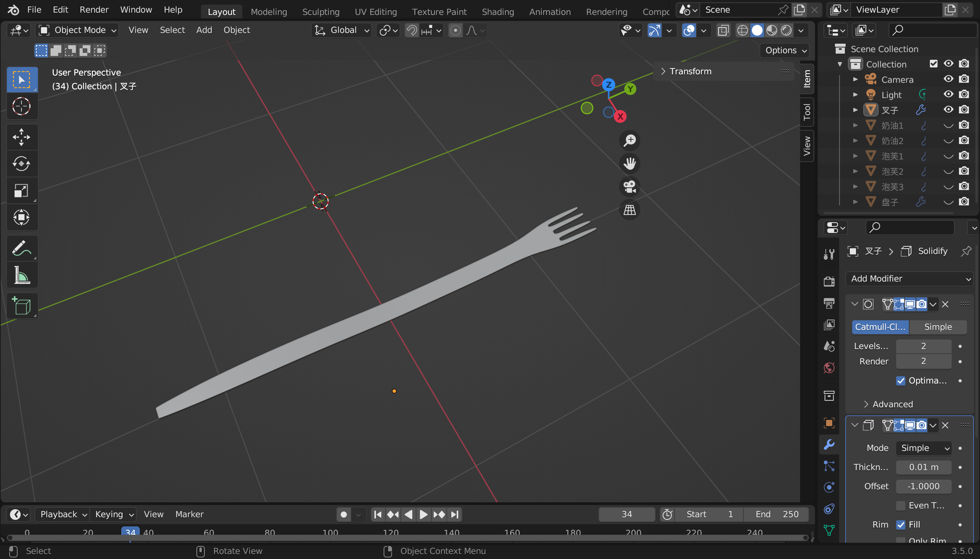Activate the Move tool
980x559 pixels.
point(21,137)
